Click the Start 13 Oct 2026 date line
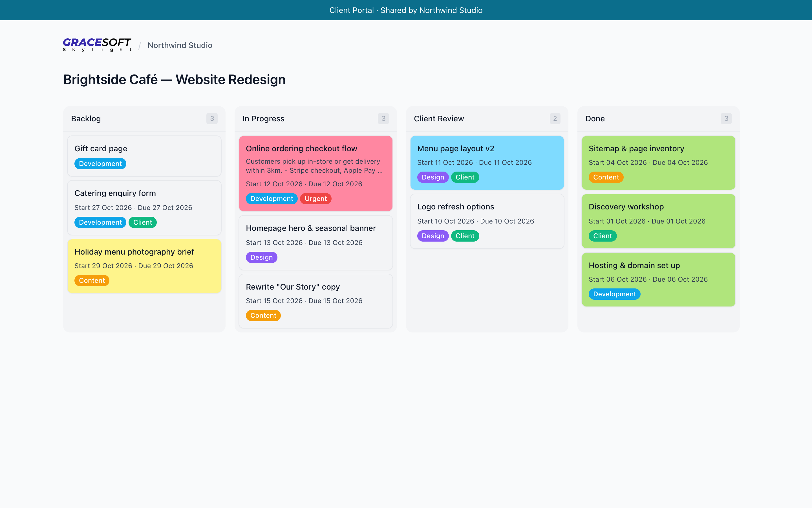The height and width of the screenshot is (508, 812). [x=304, y=243]
